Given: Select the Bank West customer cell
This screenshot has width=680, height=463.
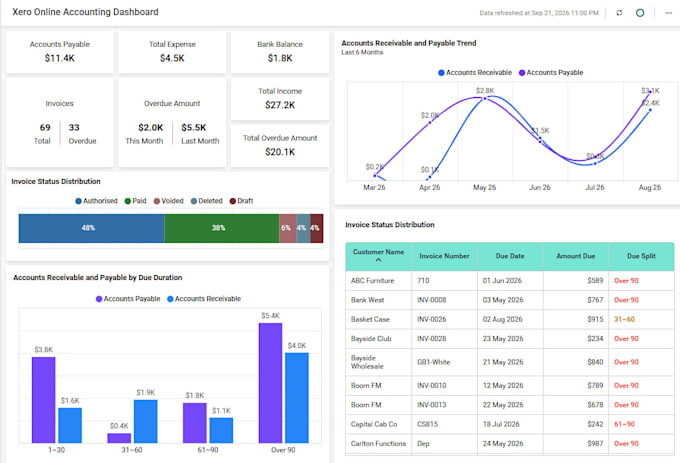Looking at the screenshot, I should [378, 300].
